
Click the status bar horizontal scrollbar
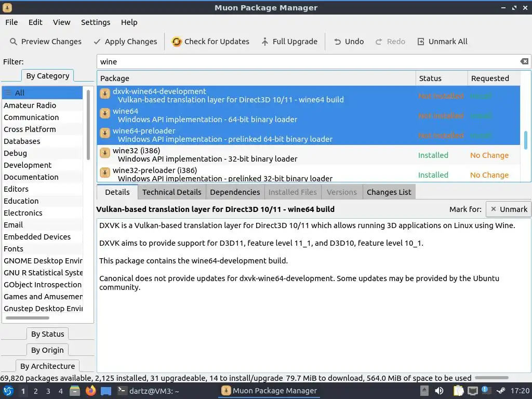click(491, 378)
